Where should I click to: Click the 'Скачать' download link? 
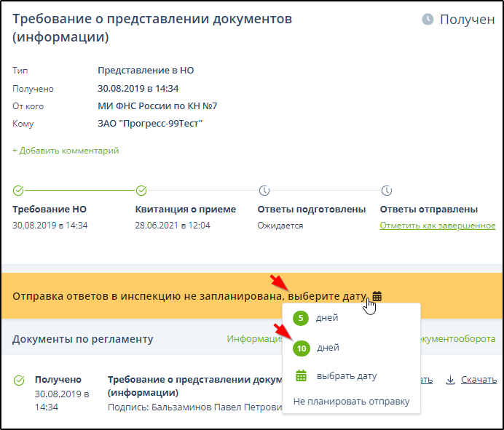tap(479, 380)
